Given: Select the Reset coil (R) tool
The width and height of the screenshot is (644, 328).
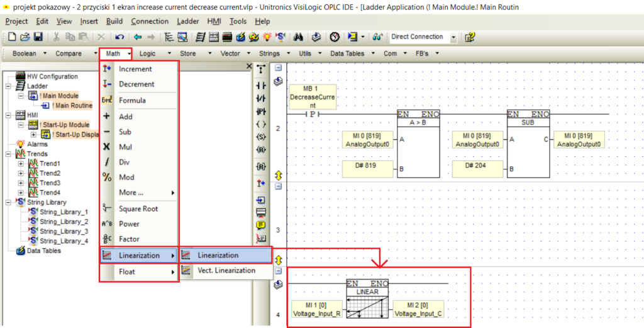Looking at the screenshot, I should pyautogui.click(x=261, y=150).
